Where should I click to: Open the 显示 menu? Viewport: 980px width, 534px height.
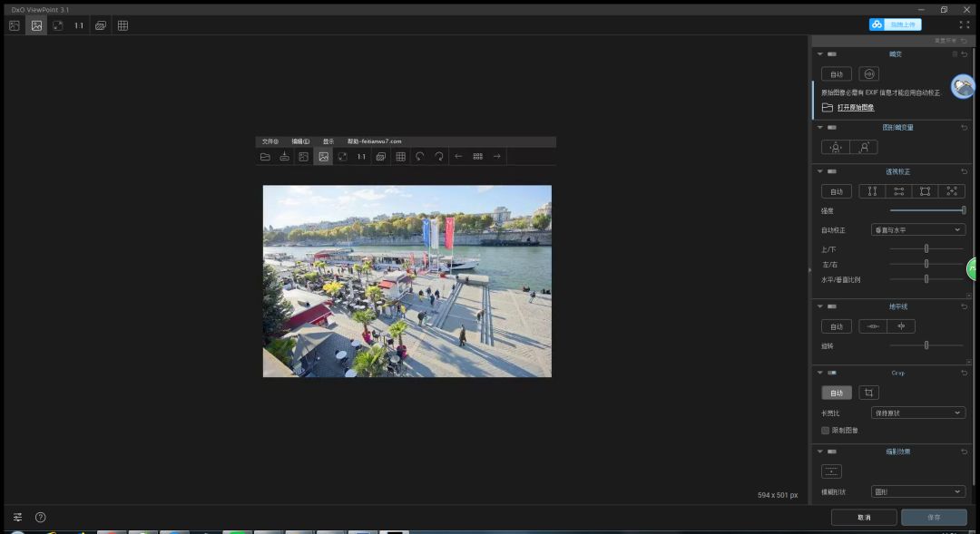328,141
